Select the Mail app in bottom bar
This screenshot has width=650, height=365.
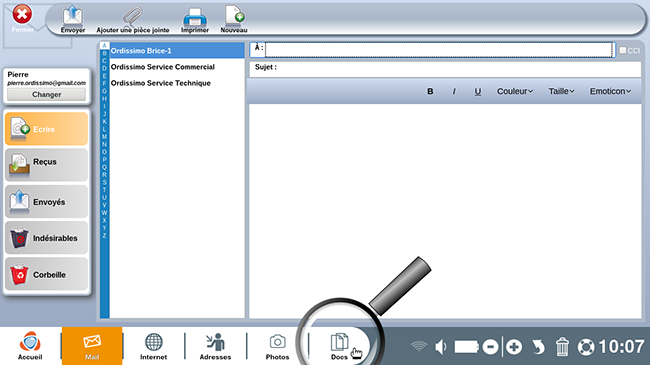click(x=92, y=346)
